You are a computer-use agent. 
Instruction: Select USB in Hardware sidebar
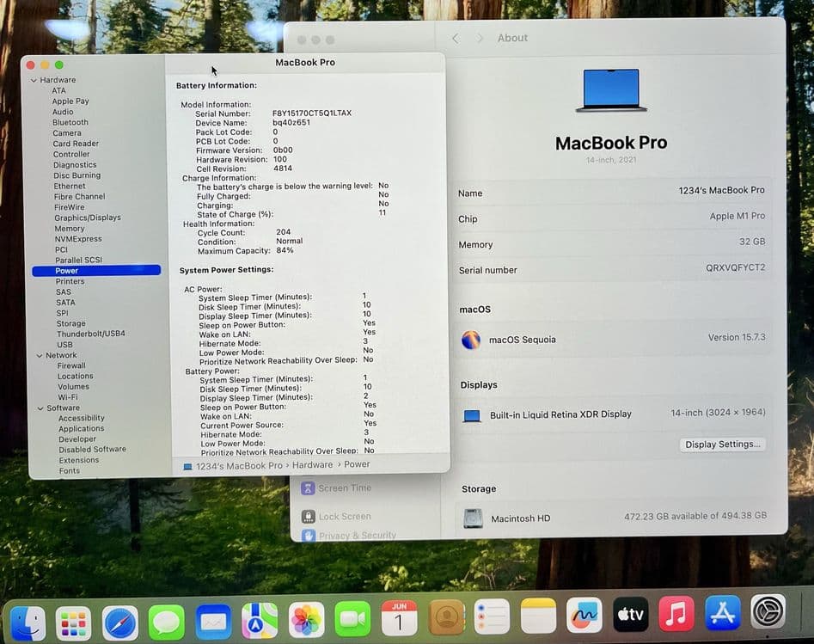click(64, 345)
